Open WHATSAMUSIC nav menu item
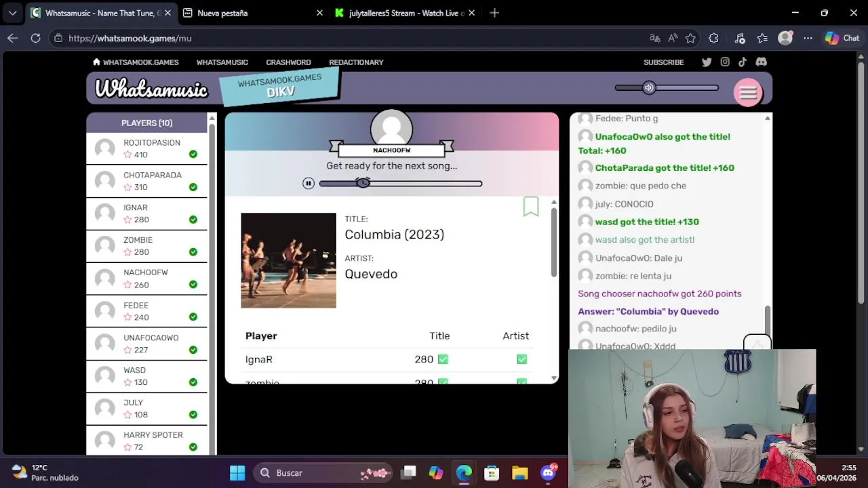The height and width of the screenshot is (488, 868). point(222,62)
